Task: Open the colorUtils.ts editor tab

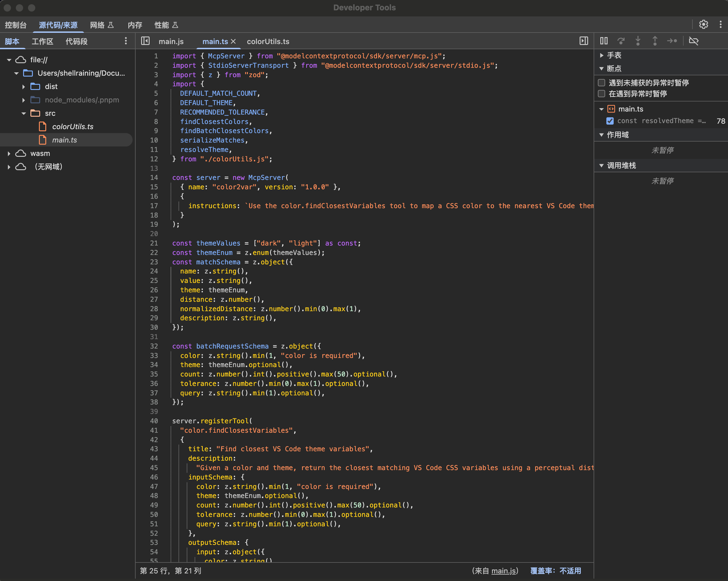Action: point(268,41)
